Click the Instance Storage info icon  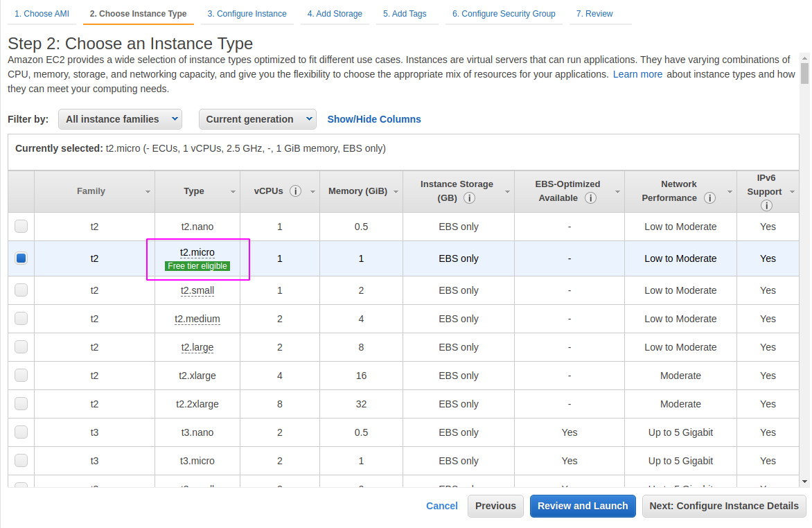(469, 198)
